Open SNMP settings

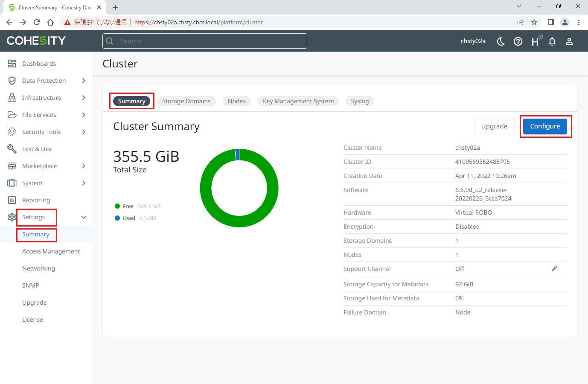(x=31, y=285)
